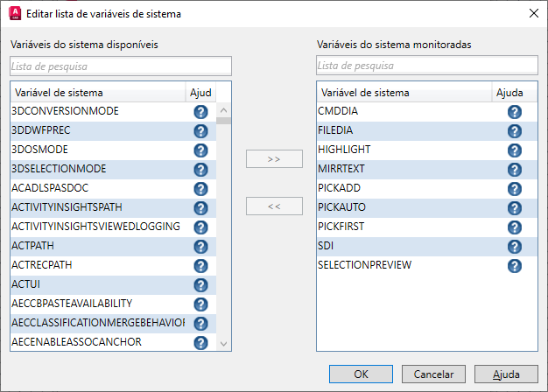Show help for ACTUI variable
This screenshot has height=392, width=548.
coord(200,285)
